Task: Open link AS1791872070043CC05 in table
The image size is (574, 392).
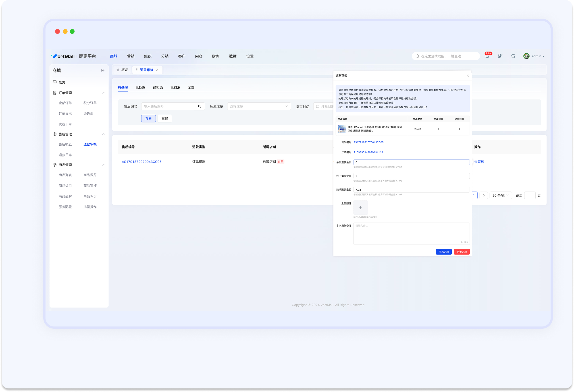Action: tap(141, 162)
